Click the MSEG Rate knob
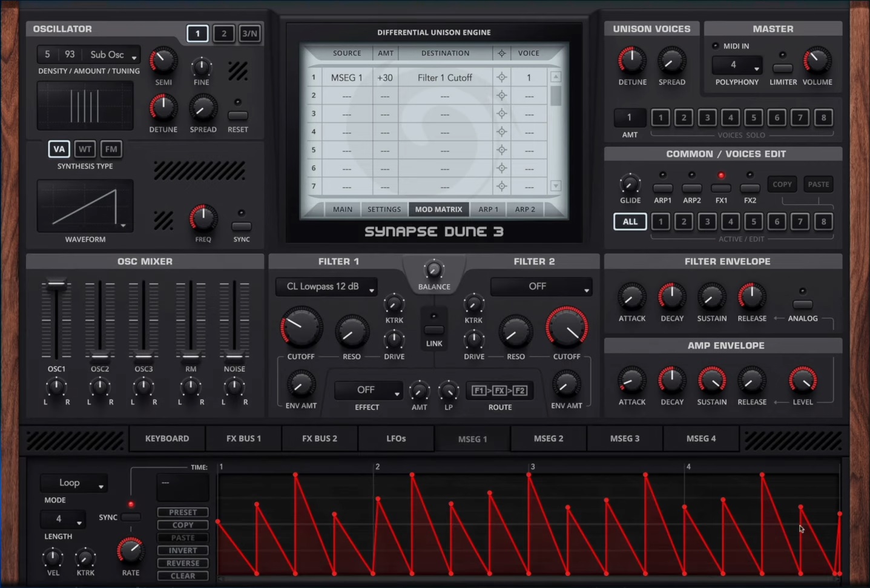This screenshot has height=588, width=870. (130, 550)
